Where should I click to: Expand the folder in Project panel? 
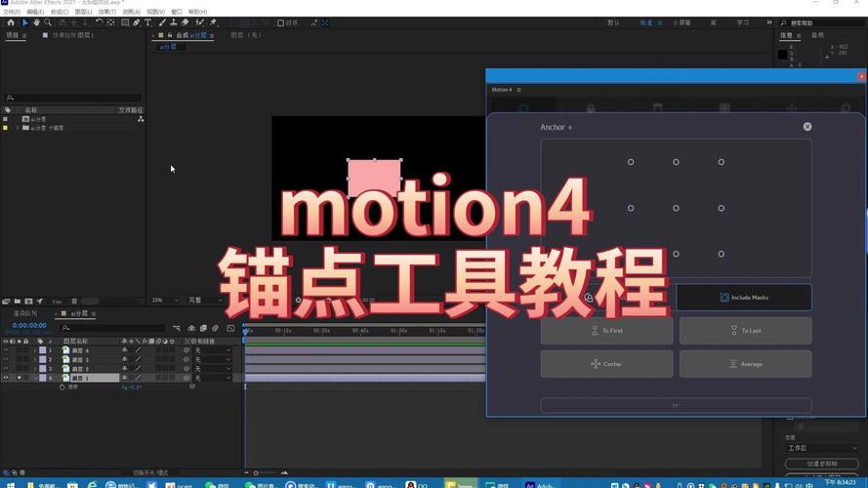[x=18, y=128]
